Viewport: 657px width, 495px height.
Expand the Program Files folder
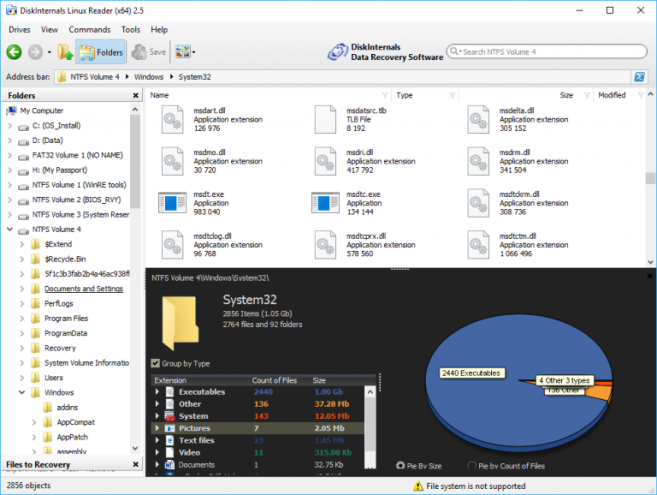click(x=22, y=318)
